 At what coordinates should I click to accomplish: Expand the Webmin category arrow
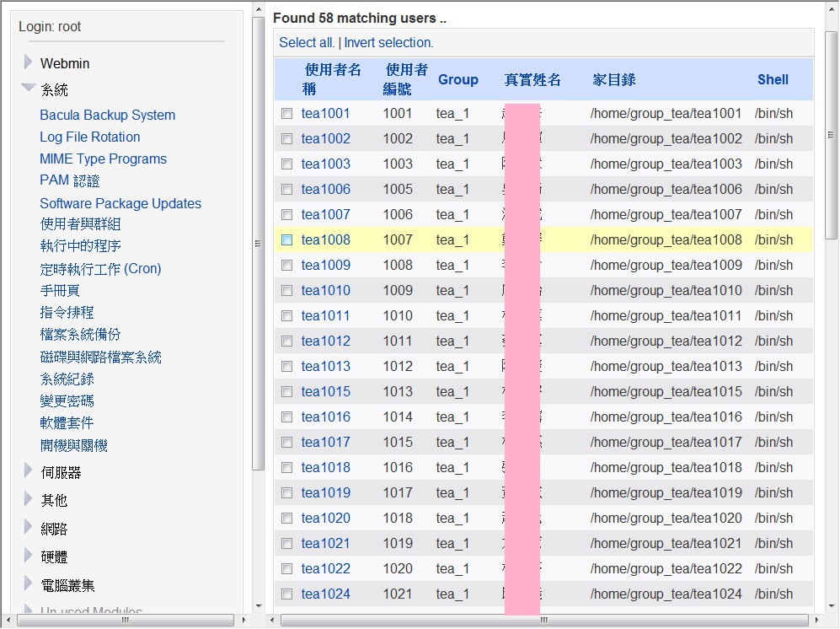point(28,62)
